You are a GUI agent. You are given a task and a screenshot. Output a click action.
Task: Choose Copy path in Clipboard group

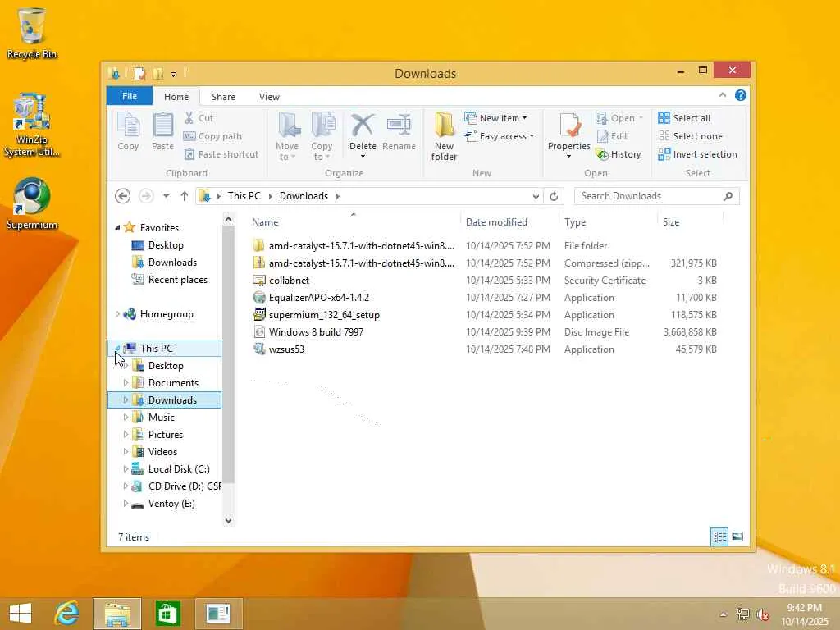pyautogui.click(x=212, y=136)
